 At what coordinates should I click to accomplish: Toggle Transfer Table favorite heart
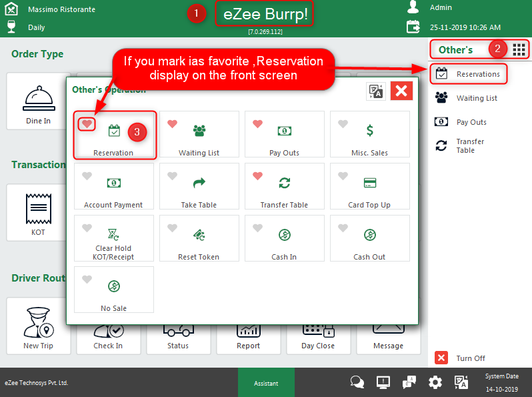click(x=257, y=175)
